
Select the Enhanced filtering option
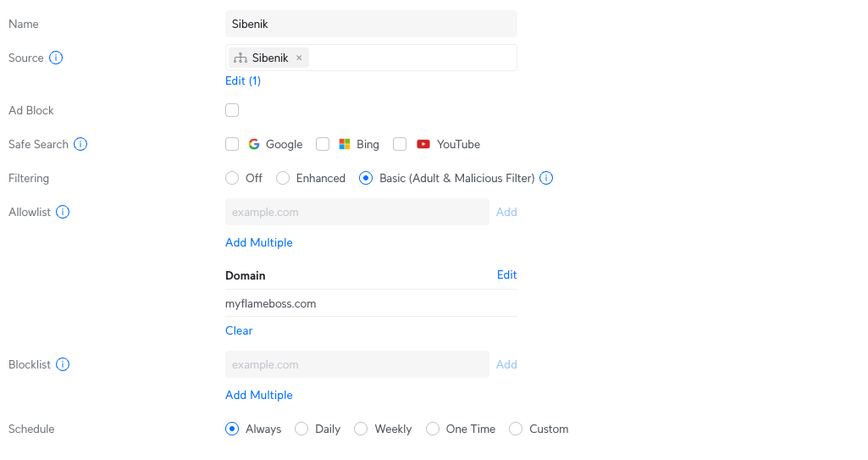tap(283, 178)
